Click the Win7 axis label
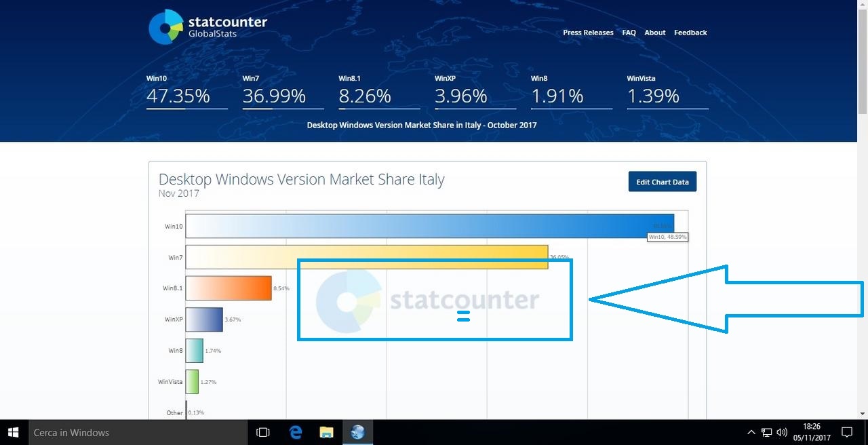 (x=175, y=258)
